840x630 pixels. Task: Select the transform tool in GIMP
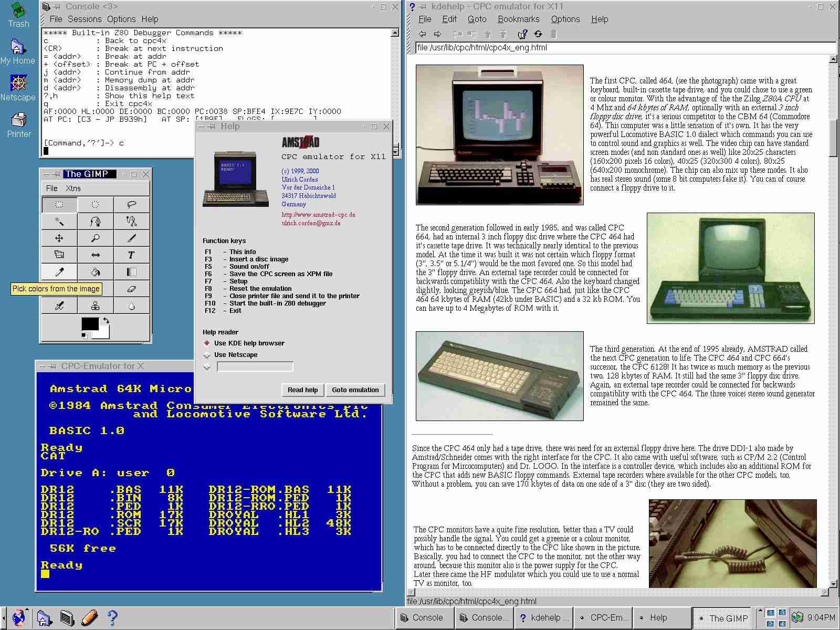pyautogui.click(x=59, y=255)
